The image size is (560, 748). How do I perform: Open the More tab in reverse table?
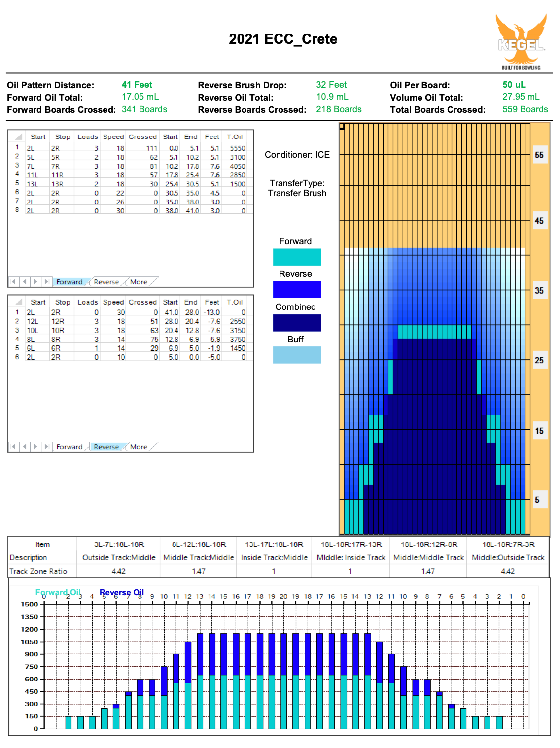139,447
